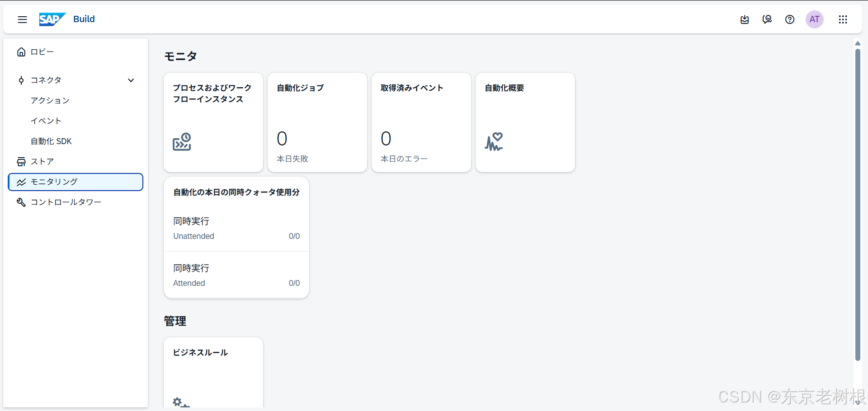
Task: Open 取得済みイベント card
Action: 421,122
